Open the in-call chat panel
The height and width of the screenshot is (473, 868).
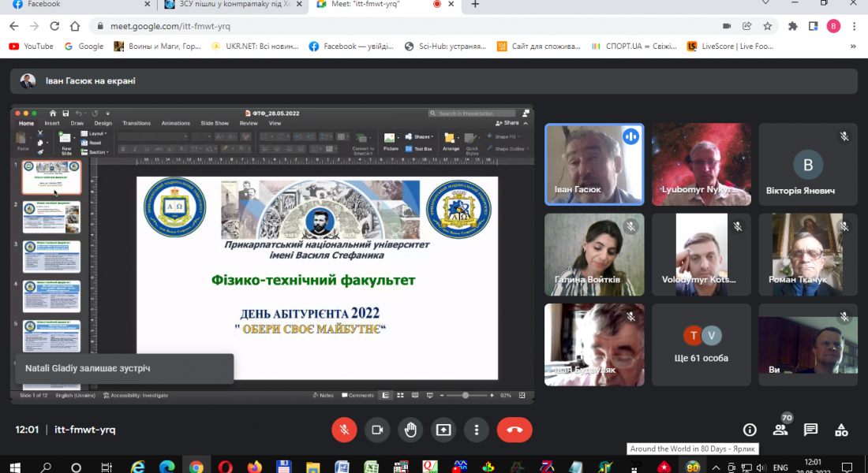pos(810,430)
